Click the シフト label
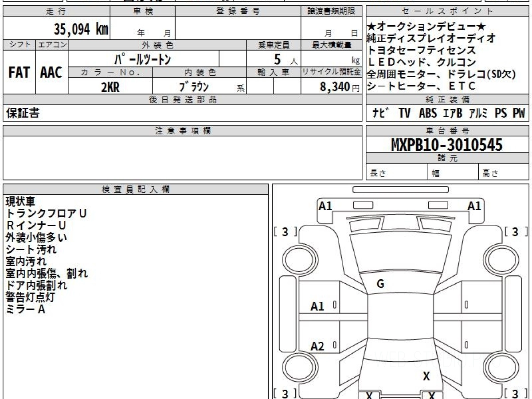This screenshot has height=399, width=532. (19, 45)
